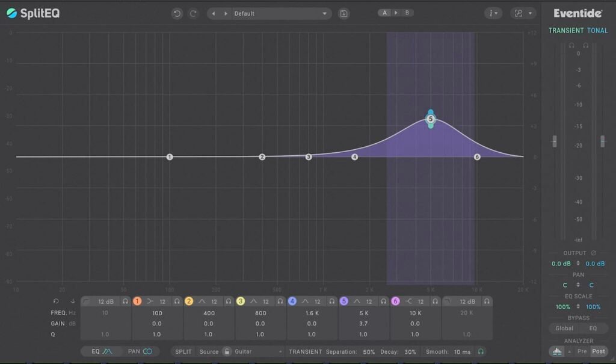Select band 6 node on the EQ curve
Screen dimensions: 616x364
click(477, 157)
